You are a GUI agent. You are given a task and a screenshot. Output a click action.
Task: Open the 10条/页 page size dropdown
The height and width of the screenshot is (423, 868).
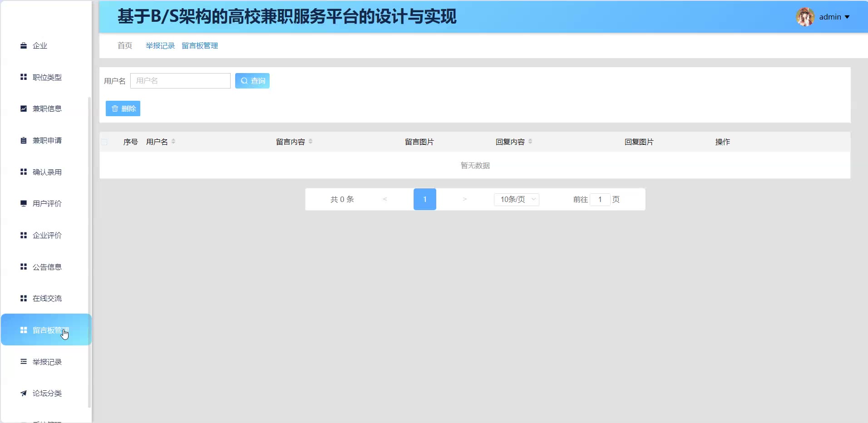pos(516,199)
